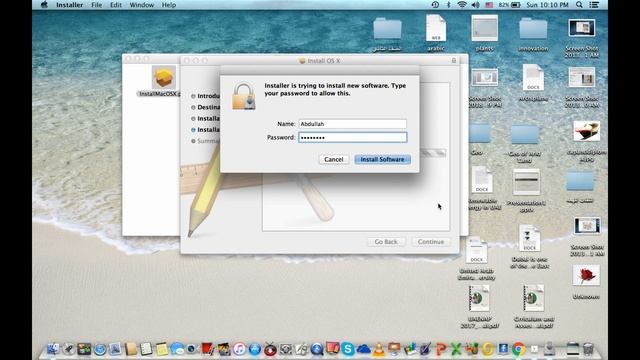Click the Continue button in installer
Viewport: 640px width, 360px height.
(431, 242)
